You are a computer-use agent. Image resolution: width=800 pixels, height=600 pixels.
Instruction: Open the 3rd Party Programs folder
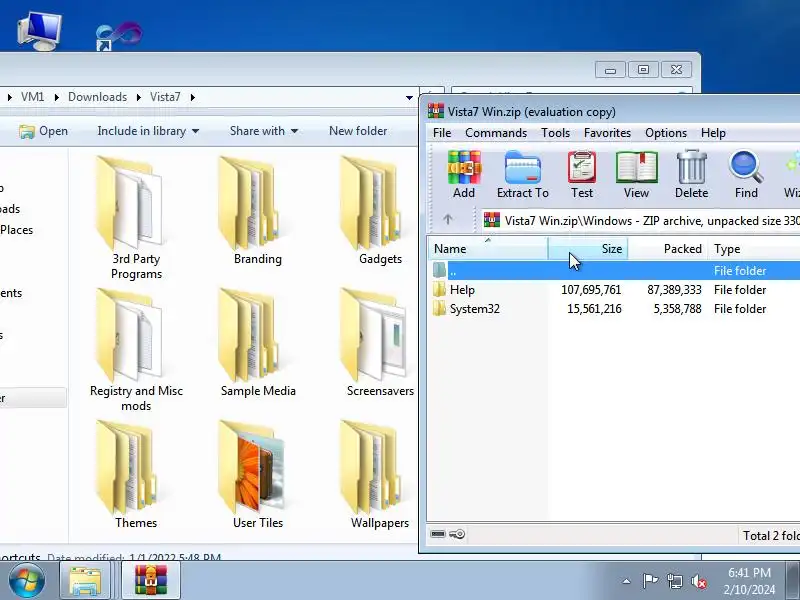point(136,218)
